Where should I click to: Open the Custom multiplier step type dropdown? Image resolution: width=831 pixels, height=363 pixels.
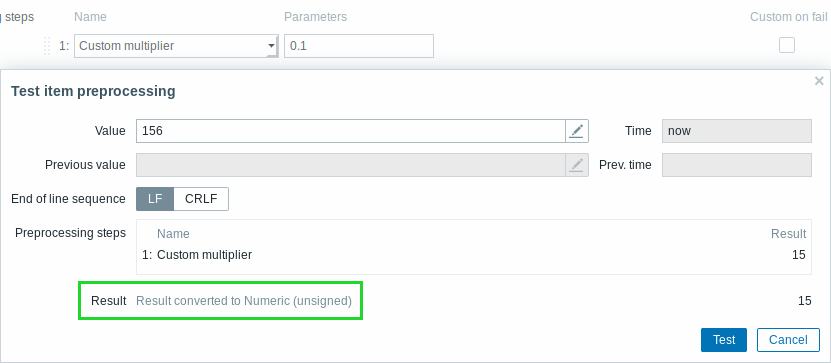(176, 46)
